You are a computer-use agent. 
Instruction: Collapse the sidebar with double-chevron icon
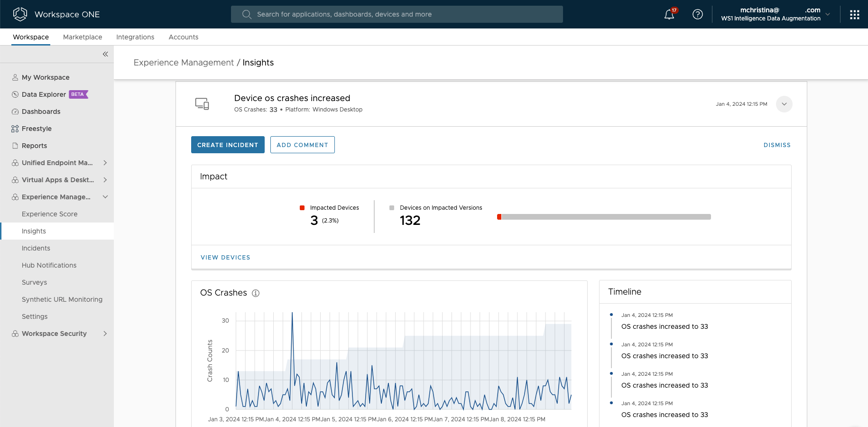[x=105, y=54]
